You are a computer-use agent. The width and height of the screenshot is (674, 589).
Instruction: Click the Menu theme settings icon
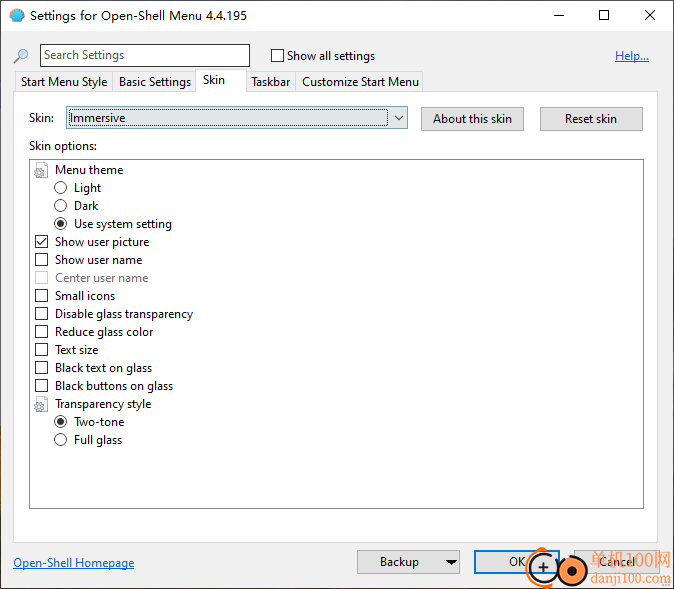tap(41, 170)
